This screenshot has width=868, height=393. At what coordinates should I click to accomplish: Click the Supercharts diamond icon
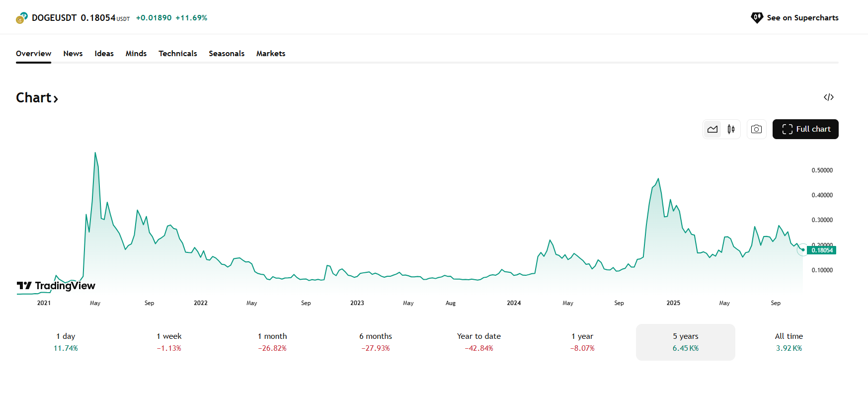[757, 18]
